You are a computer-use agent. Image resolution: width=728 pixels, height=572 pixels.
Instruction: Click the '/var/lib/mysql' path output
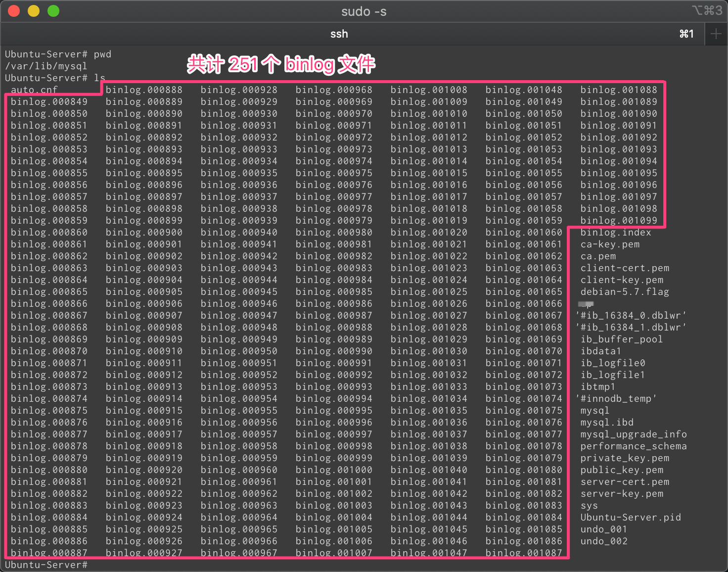[46, 66]
